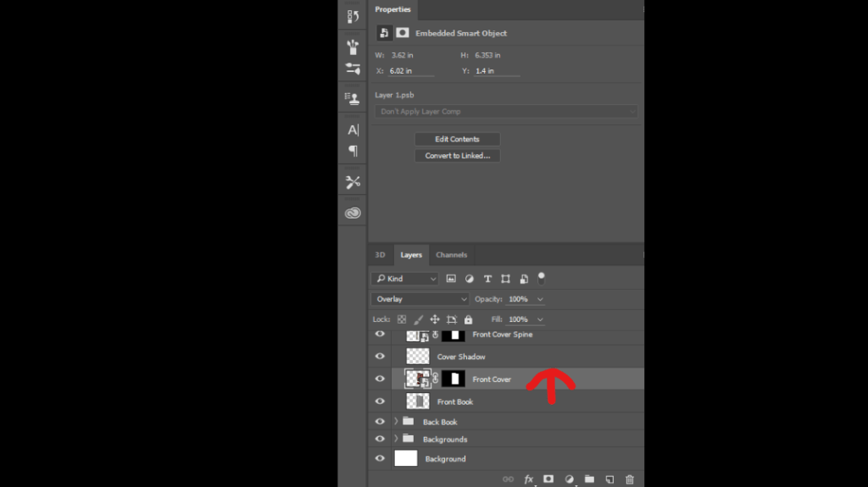Screen dimensions: 868x487
Task: Click the create new group folder icon
Action: coord(589,479)
